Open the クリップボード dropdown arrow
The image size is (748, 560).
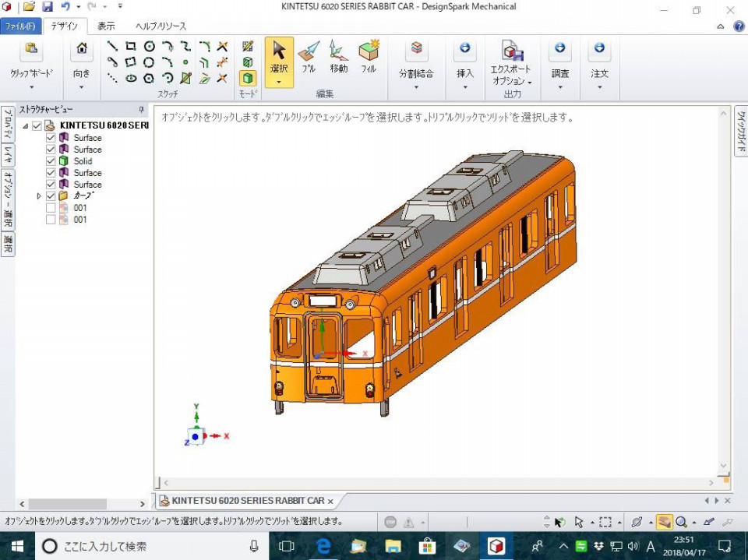tap(31, 87)
